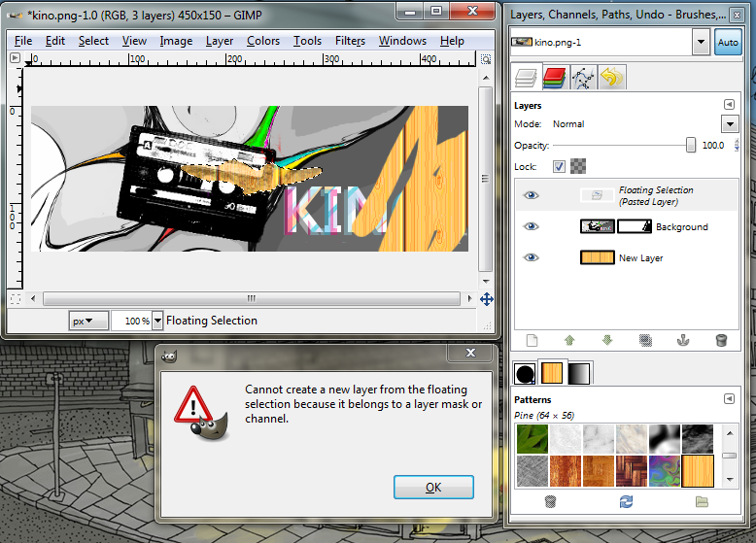Raise layer with green up arrow
This screenshot has height=543, width=756.
click(x=569, y=341)
